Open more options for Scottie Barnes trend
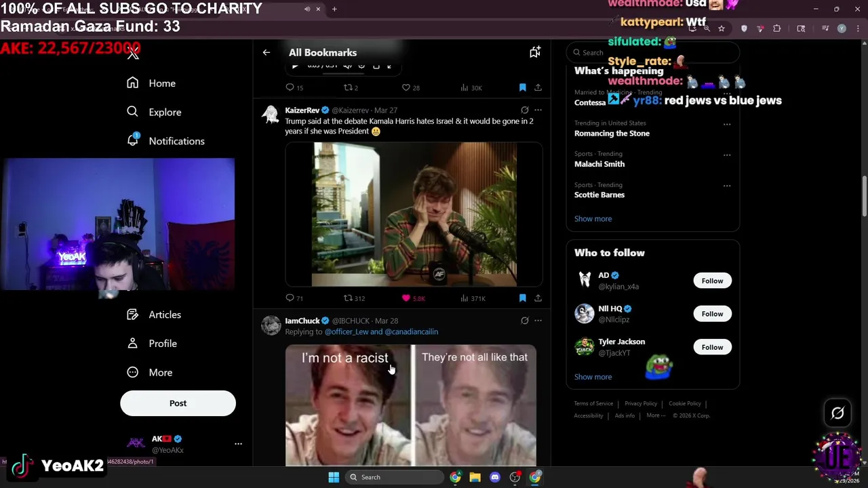Viewport: 868px width, 488px height. pyautogui.click(x=727, y=186)
